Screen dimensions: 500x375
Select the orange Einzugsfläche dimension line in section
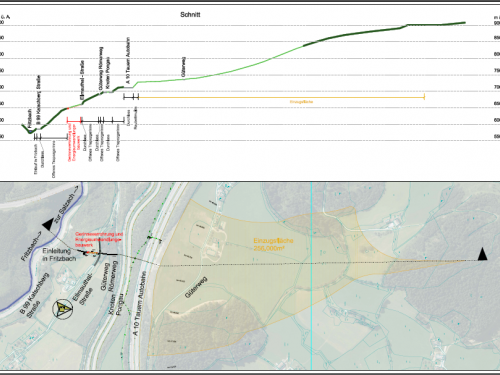(281, 97)
